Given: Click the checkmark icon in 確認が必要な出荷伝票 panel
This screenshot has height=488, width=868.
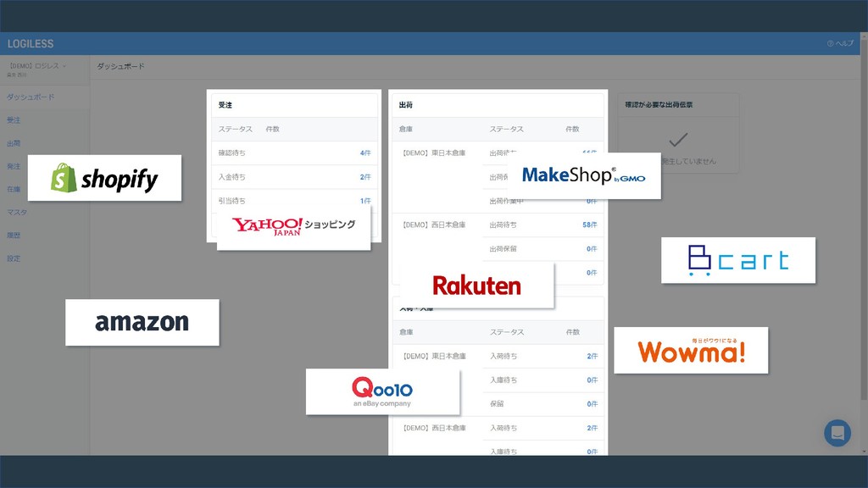Looking at the screenshot, I should click(678, 140).
